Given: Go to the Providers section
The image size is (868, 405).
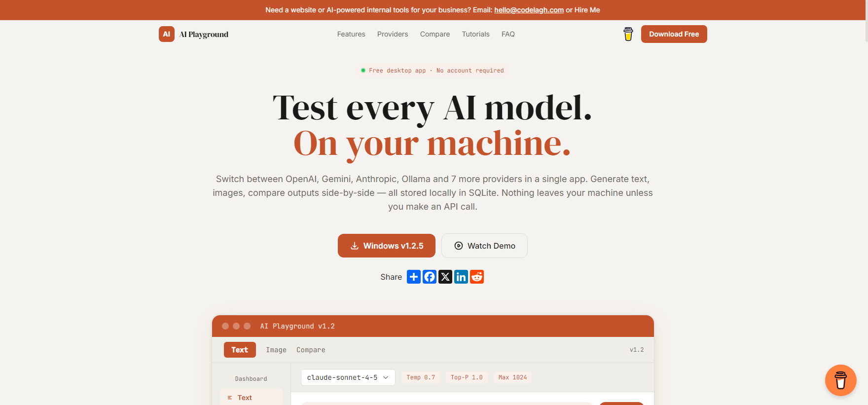Looking at the screenshot, I should (393, 34).
